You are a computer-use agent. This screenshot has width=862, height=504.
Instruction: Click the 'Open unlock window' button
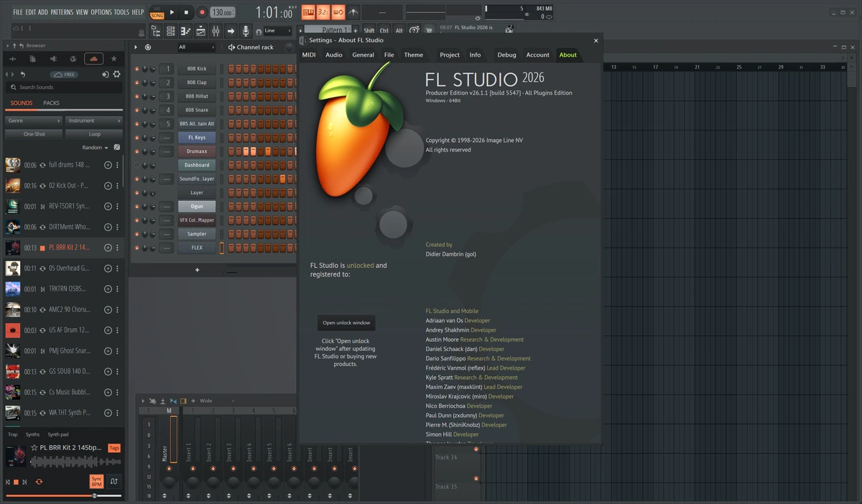tap(346, 323)
